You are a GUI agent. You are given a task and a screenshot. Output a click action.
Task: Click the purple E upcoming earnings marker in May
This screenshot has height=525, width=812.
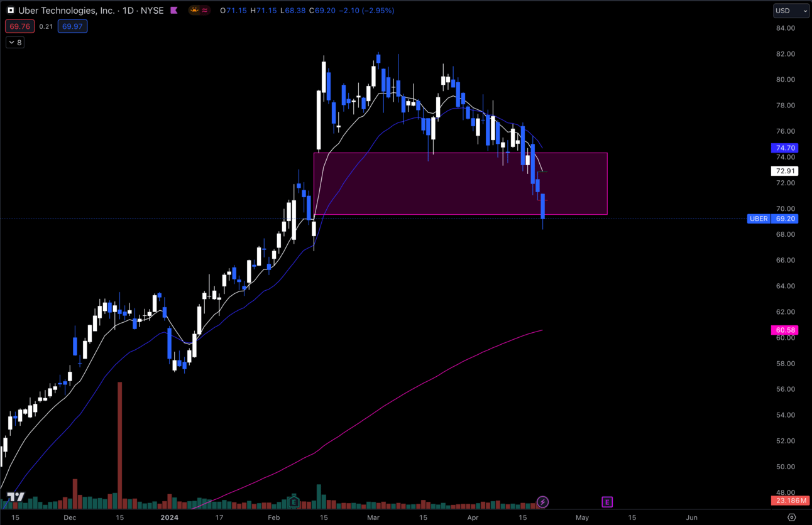(607, 502)
